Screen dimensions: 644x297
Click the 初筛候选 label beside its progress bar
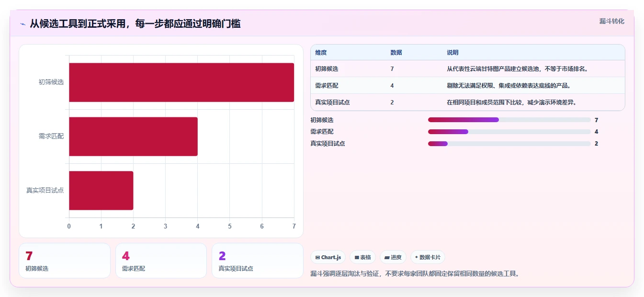[322, 120]
